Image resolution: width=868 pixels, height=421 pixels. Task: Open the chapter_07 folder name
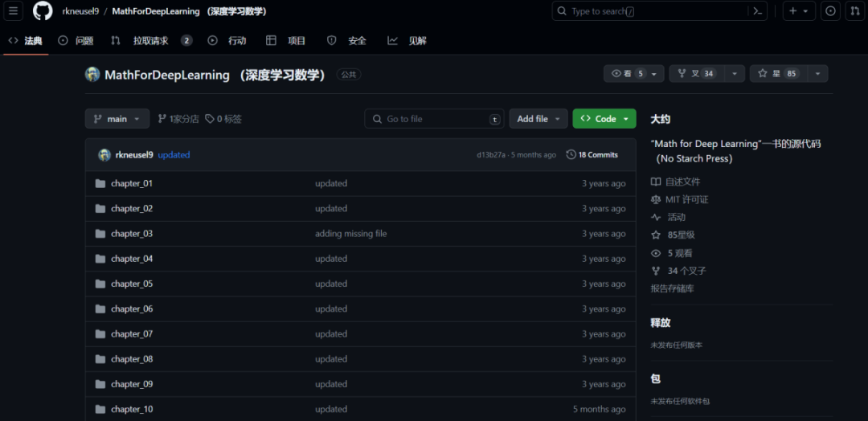pyautogui.click(x=132, y=334)
